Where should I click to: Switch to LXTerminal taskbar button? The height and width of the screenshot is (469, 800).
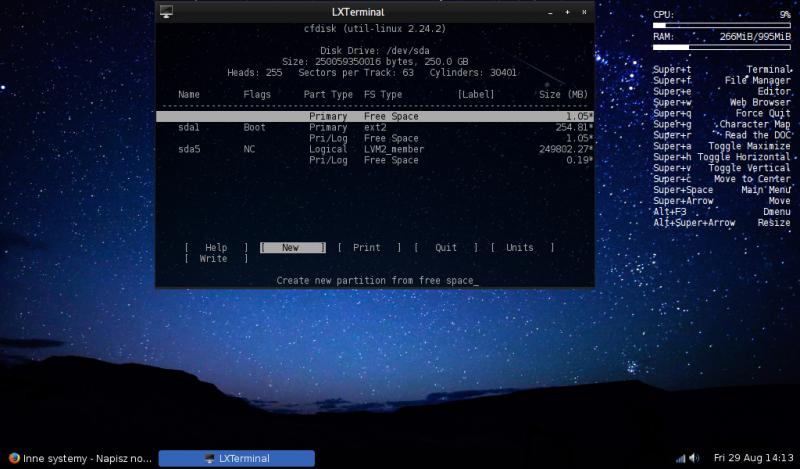[x=237, y=458]
